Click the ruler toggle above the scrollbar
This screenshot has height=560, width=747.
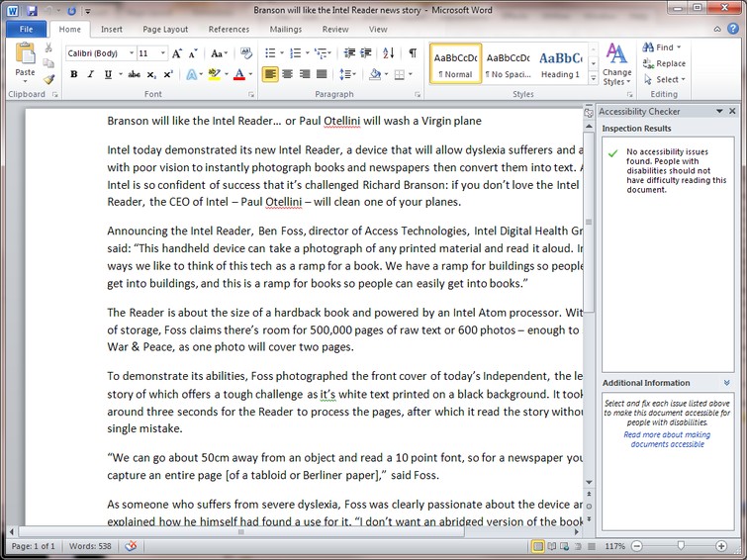589,113
